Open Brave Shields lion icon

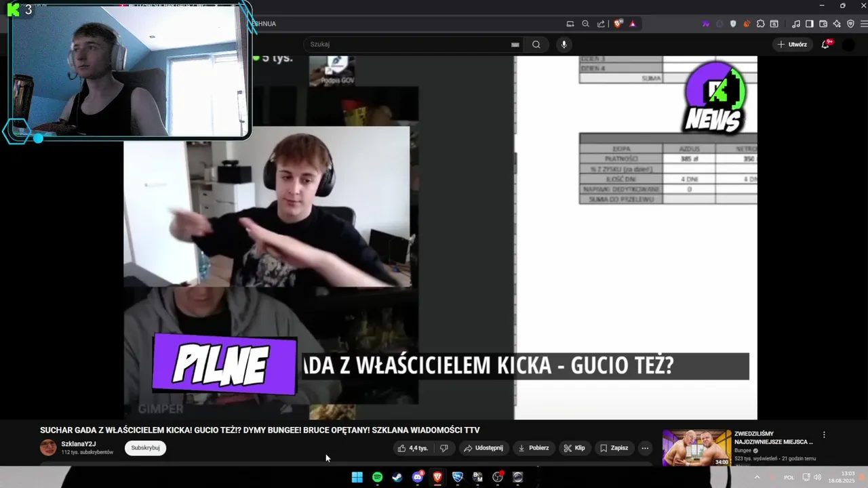(618, 24)
